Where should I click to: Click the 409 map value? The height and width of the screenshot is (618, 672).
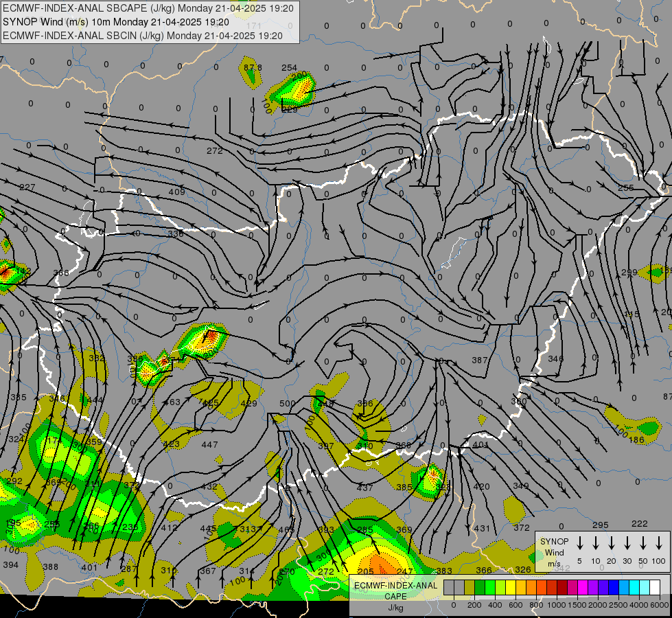click(x=176, y=192)
